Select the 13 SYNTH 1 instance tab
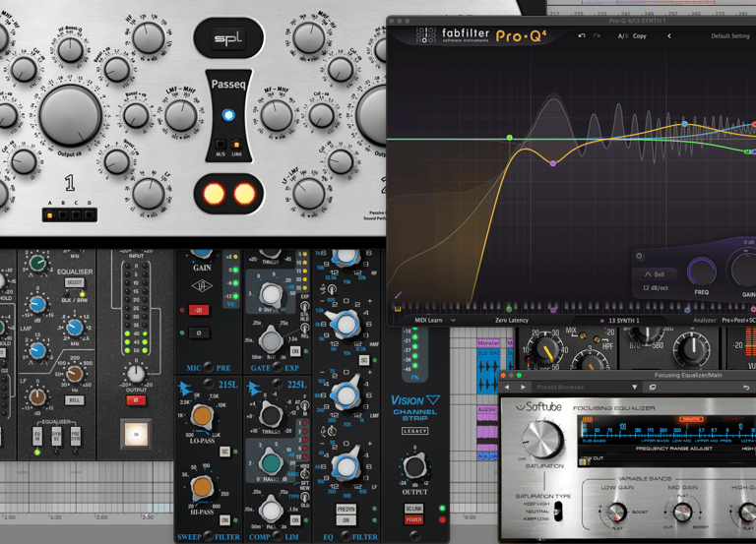Screen dimensions: 756x544 620,321
